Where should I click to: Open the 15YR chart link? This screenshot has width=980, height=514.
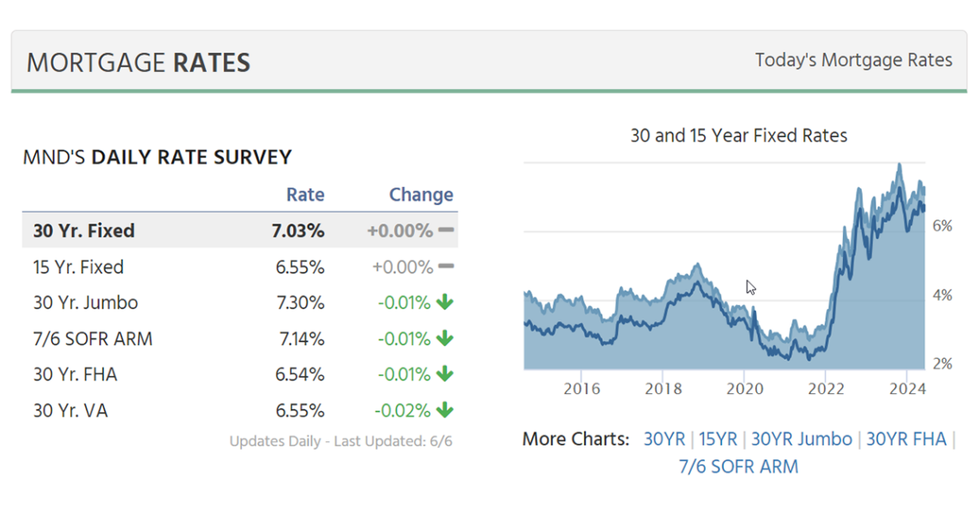pos(717,439)
